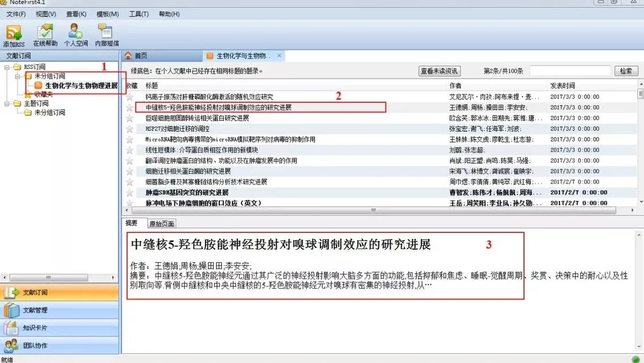The height and width of the screenshot is (363, 644).
Task: Open the 帮助(H) menu
Action: click(x=169, y=14)
